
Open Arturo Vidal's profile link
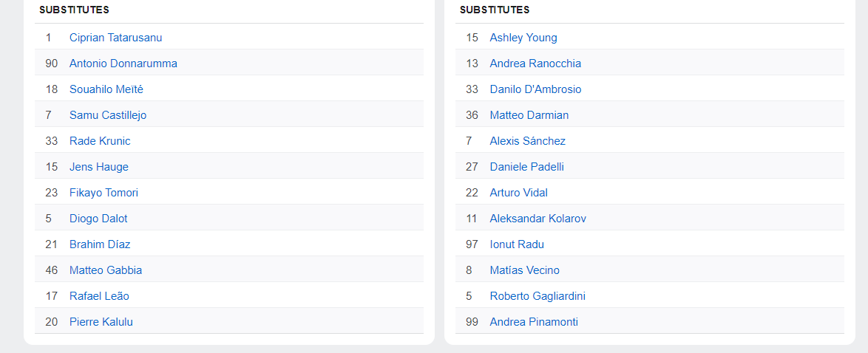[518, 193]
